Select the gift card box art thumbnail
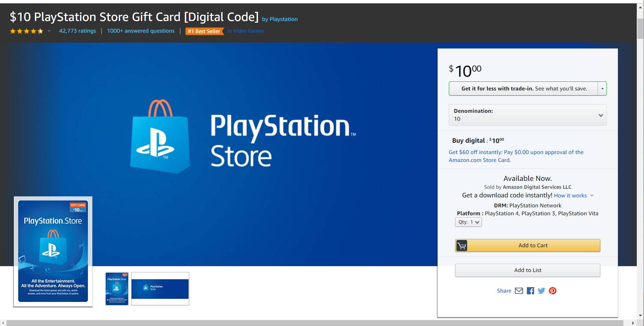 [x=117, y=289]
